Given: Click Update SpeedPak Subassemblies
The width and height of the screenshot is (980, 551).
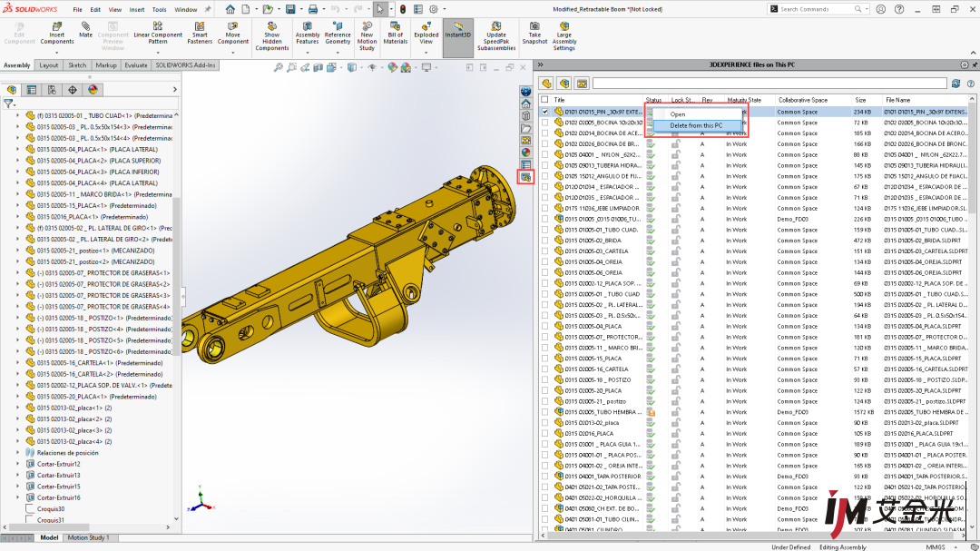Looking at the screenshot, I should 496,35.
